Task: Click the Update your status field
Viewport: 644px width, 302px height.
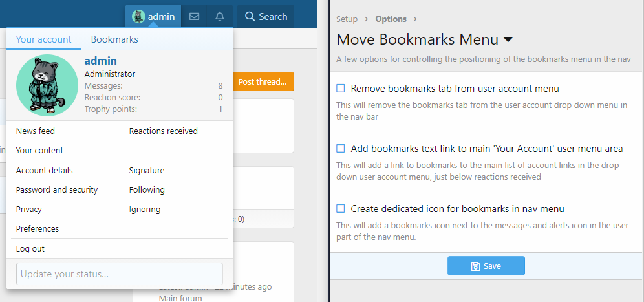Action: [119, 274]
